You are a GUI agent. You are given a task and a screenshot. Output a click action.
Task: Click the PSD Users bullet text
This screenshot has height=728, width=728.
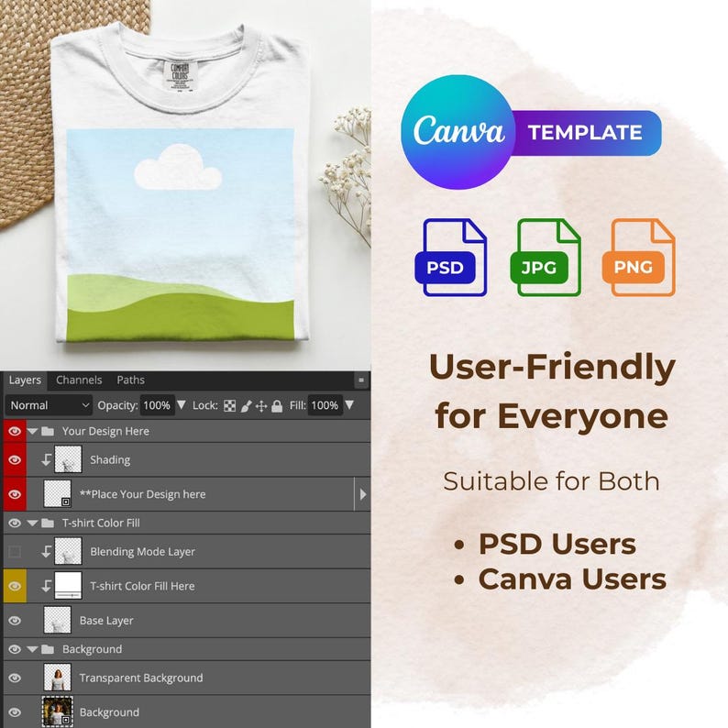(x=557, y=544)
